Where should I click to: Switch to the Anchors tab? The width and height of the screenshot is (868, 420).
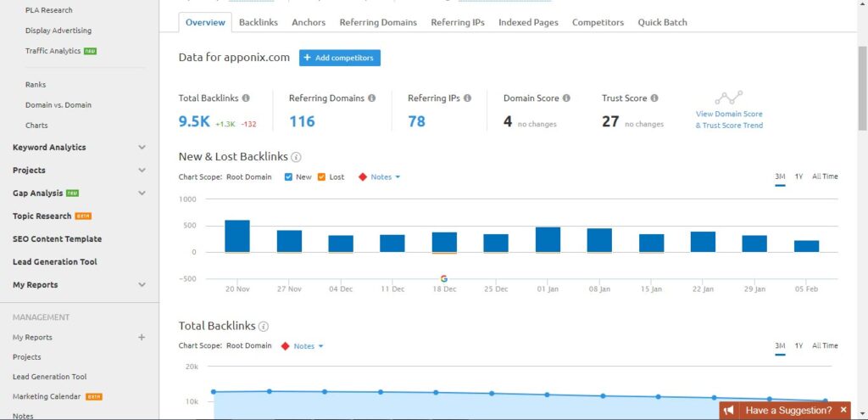309,23
